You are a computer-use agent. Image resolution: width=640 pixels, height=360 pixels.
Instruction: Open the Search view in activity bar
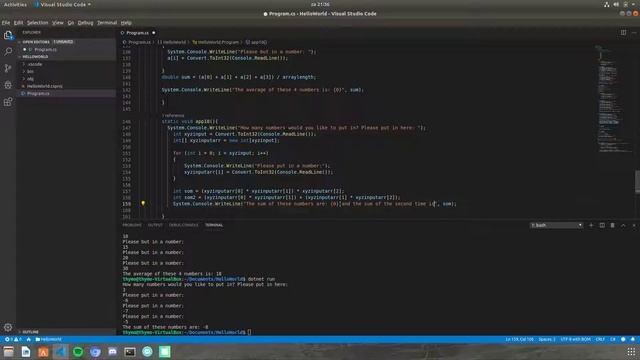point(8,51)
